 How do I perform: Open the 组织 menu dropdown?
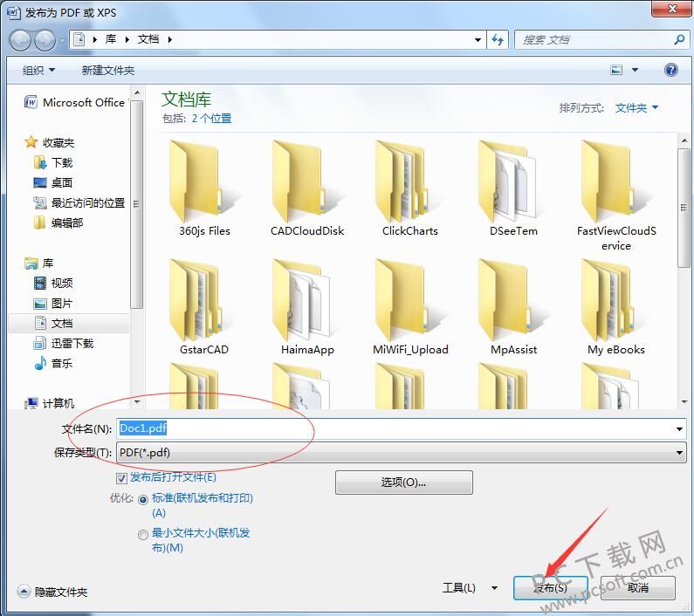point(38,70)
